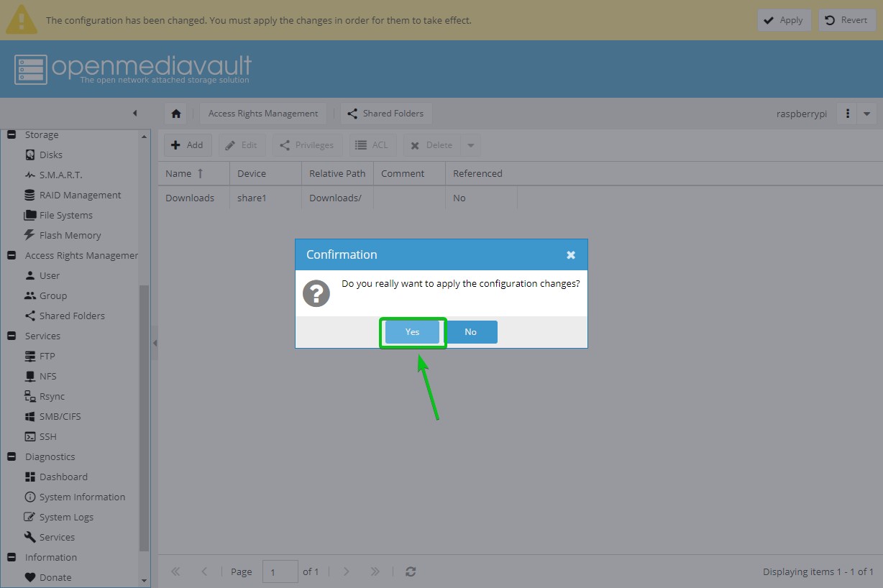This screenshot has height=588, width=883.
Task: Open the SSH service page
Action: click(x=47, y=436)
